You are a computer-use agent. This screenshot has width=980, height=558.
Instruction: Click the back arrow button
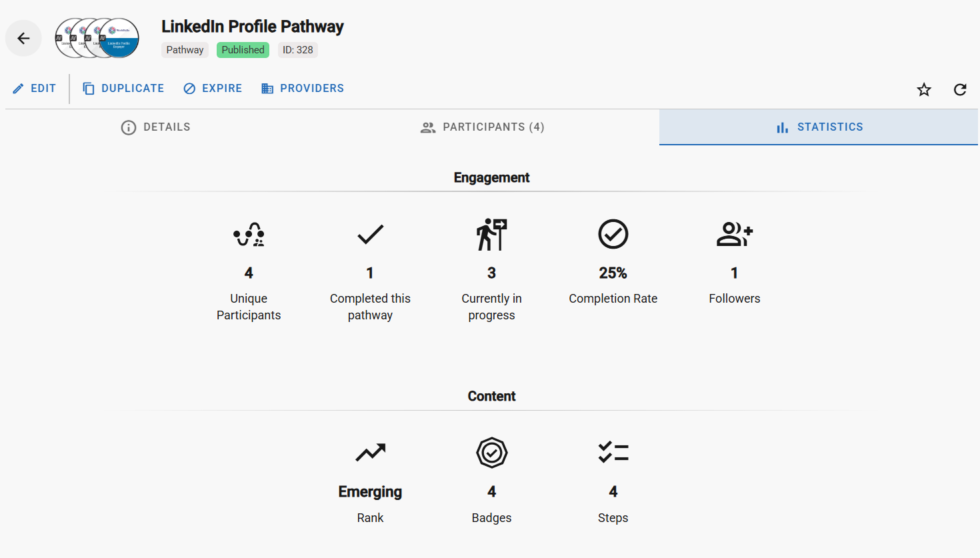23,39
